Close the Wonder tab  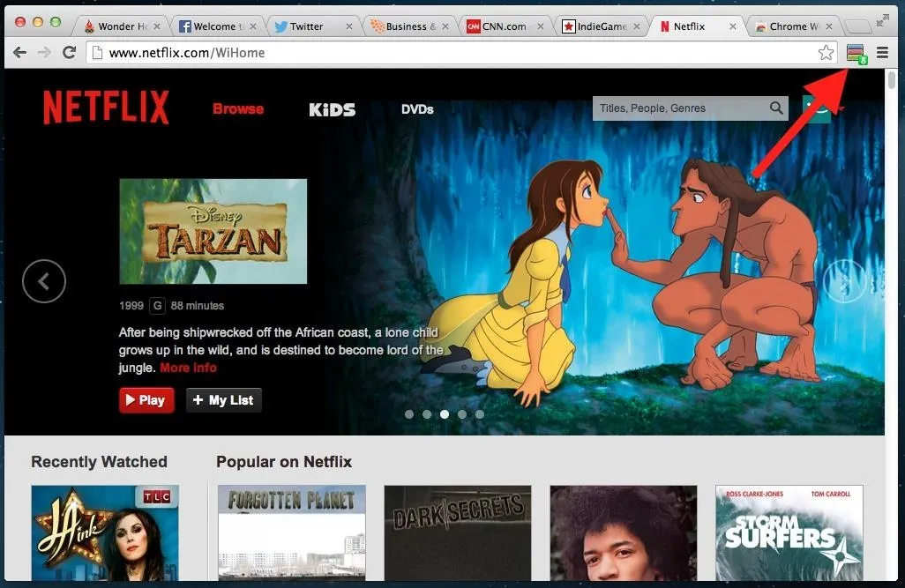(x=157, y=26)
